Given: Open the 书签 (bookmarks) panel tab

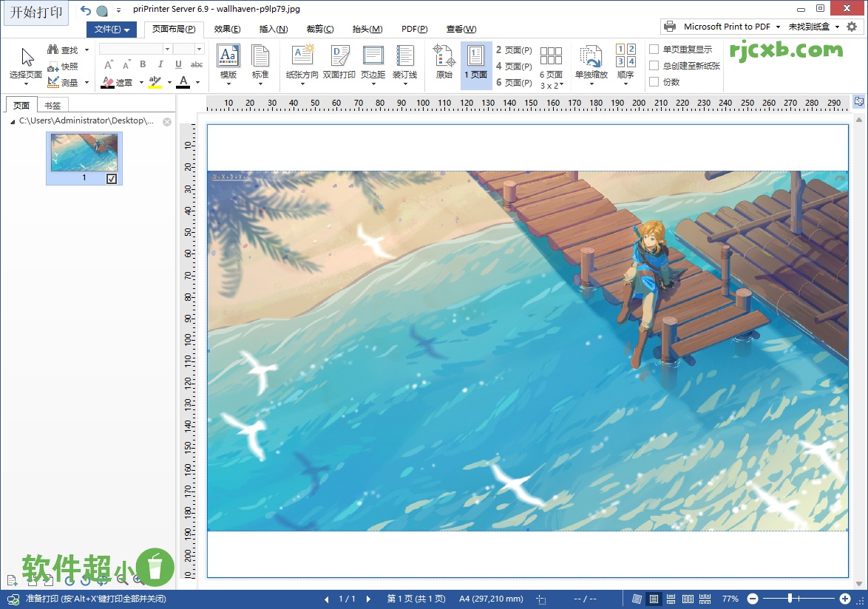Looking at the screenshot, I should tap(52, 105).
